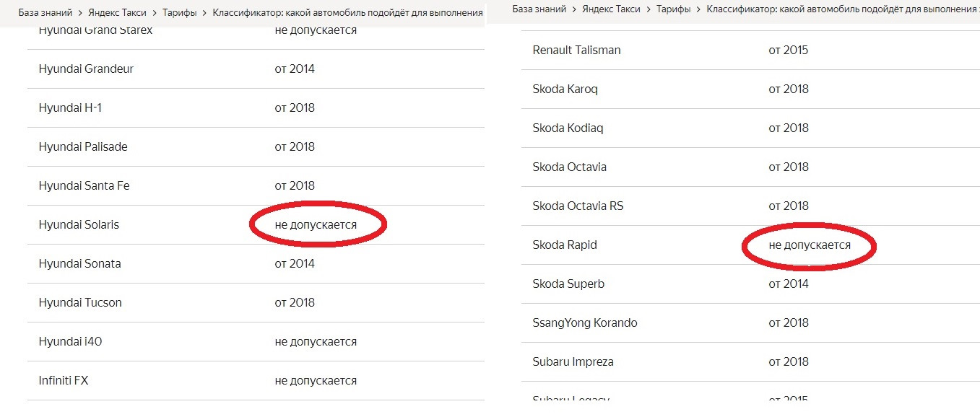
Task: Click the Hyundai Santa Fe entry
Action: point(84,186)
